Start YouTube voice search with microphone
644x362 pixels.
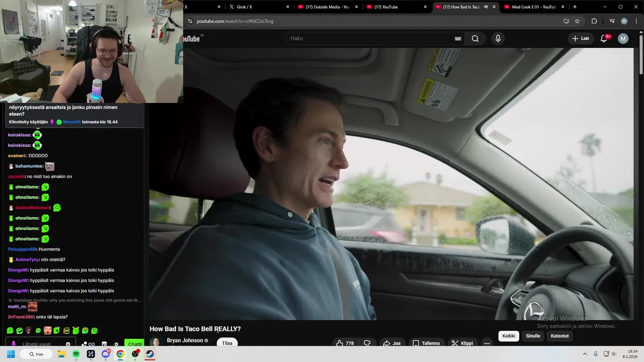[x=498, y=39]
